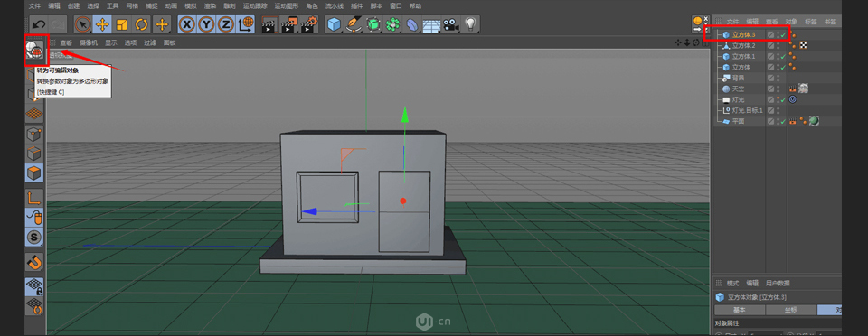The image size is (868, 336).
Task: Toggle the Viewport Solo S icon
Action: pos(35,238)
